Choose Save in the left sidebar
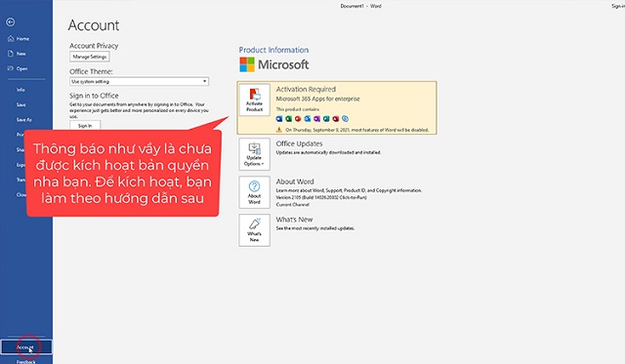This screenshot has width=625, height=364. pyautogui.click(x=21, y=104)
